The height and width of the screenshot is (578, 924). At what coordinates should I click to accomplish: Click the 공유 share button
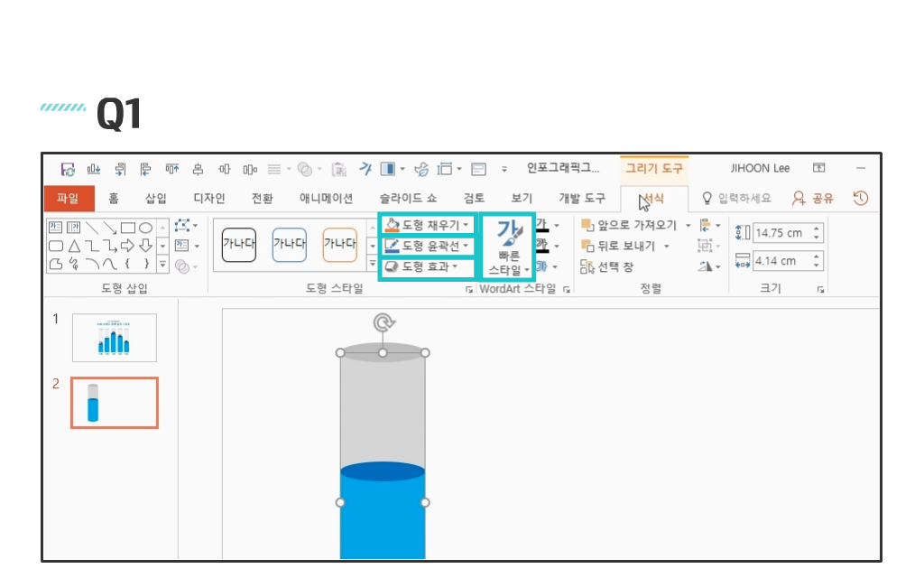coord(813,199)
